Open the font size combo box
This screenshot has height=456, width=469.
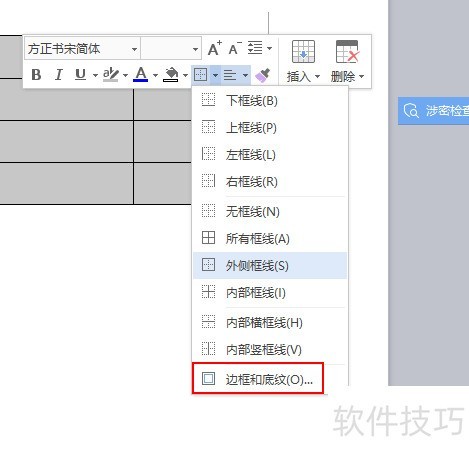[171, 49]
